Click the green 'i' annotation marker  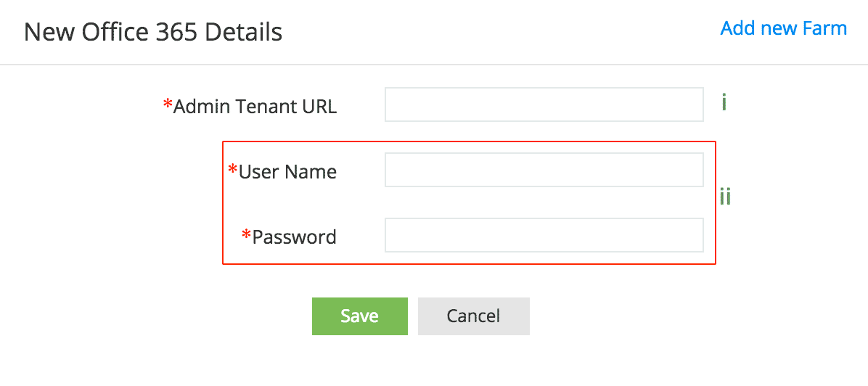coord(724,102)
